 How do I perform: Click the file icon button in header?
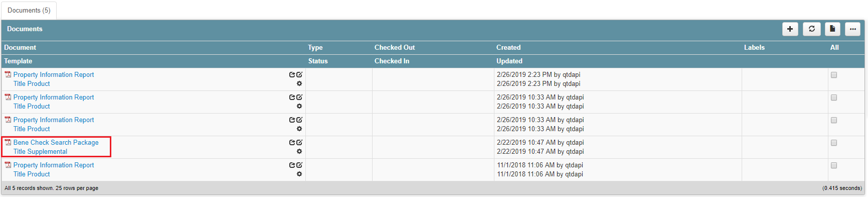tap(832, 29)
